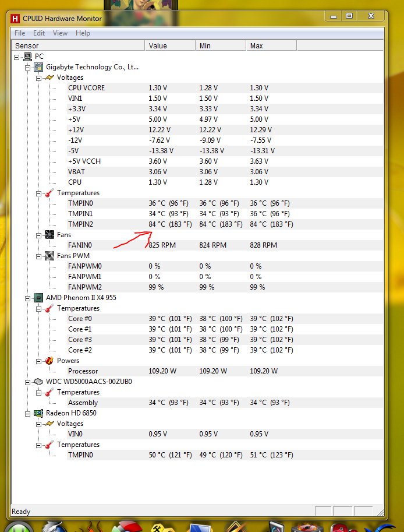Select the FANIN0 fan row
The width and height of the screenshot is (404, 532).
(x=225, y=245)
